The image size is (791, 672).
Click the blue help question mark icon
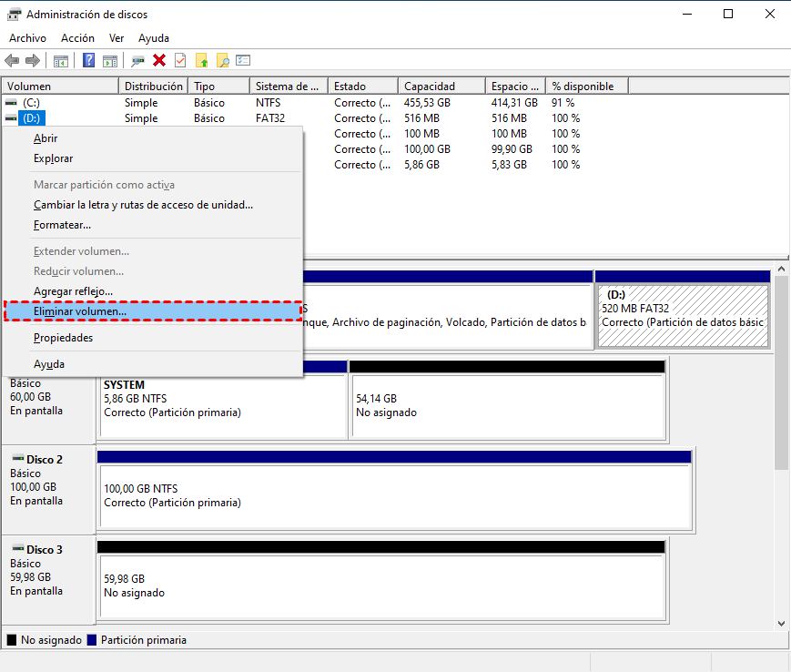[89, 60]
